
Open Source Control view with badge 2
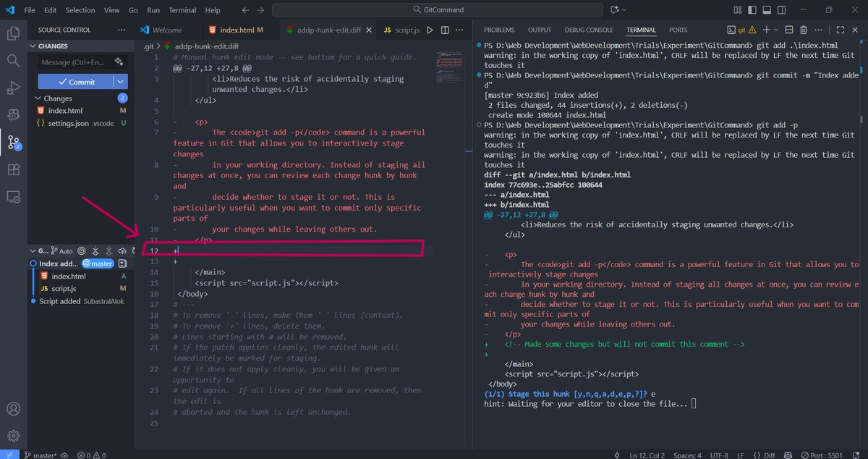click(x=13, y=143)
